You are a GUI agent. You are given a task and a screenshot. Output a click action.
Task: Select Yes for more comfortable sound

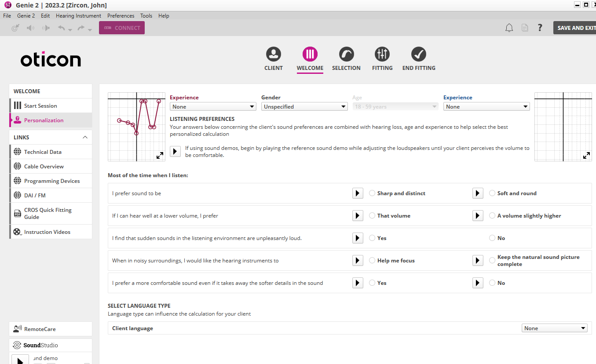372,283
